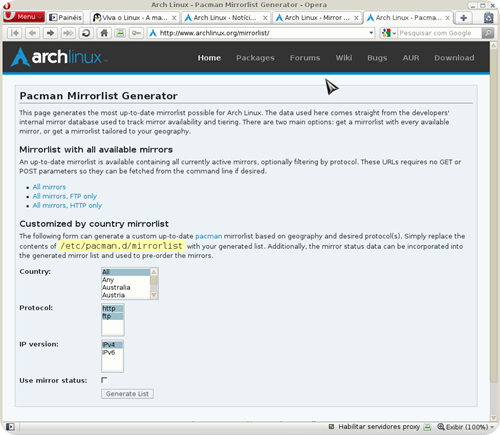500x435 pixels.
Task: Open the All mirrors link
Action: 49,187
